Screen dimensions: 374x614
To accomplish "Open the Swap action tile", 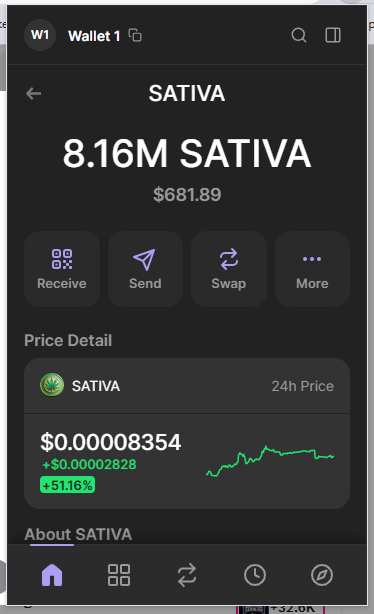I will click(229, 269).
